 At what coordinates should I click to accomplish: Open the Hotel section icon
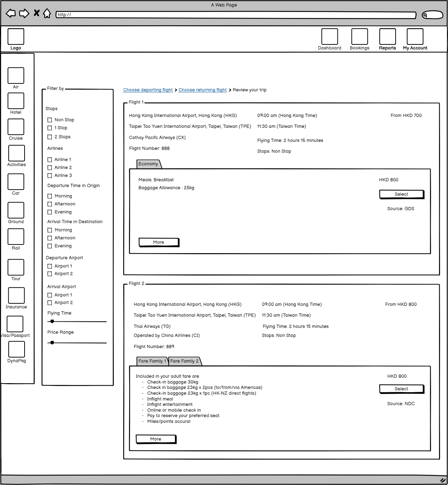16,101
